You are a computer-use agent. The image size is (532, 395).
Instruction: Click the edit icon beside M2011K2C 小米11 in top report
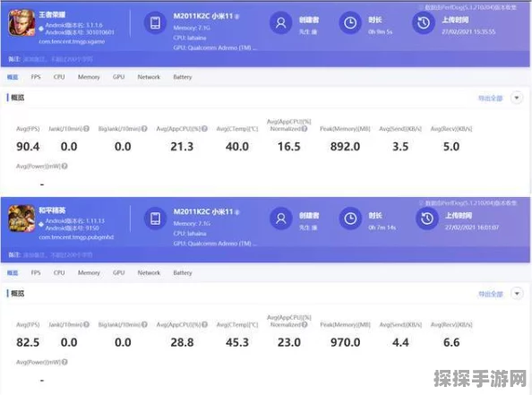point(236,16)
